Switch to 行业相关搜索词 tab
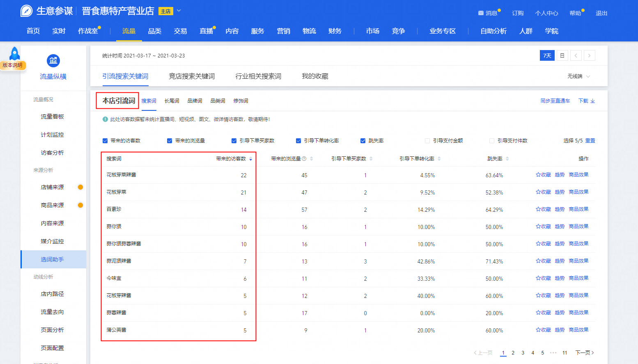This screenshot has width=638, height=364. (x=258, y=76)
